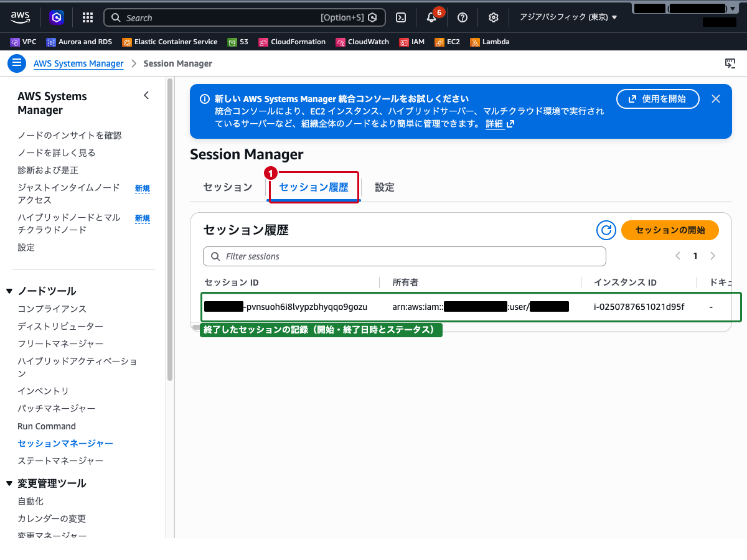The image size is (747, 560).
Task: Open 自動化 in sidebar
Action: pyautogui.click(x=31, y=502)
